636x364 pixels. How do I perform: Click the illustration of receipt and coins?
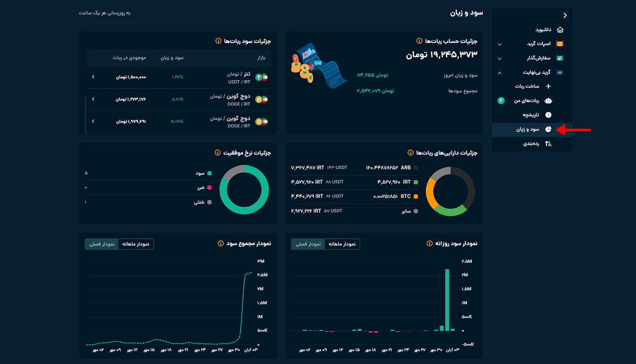pos(319,66)
